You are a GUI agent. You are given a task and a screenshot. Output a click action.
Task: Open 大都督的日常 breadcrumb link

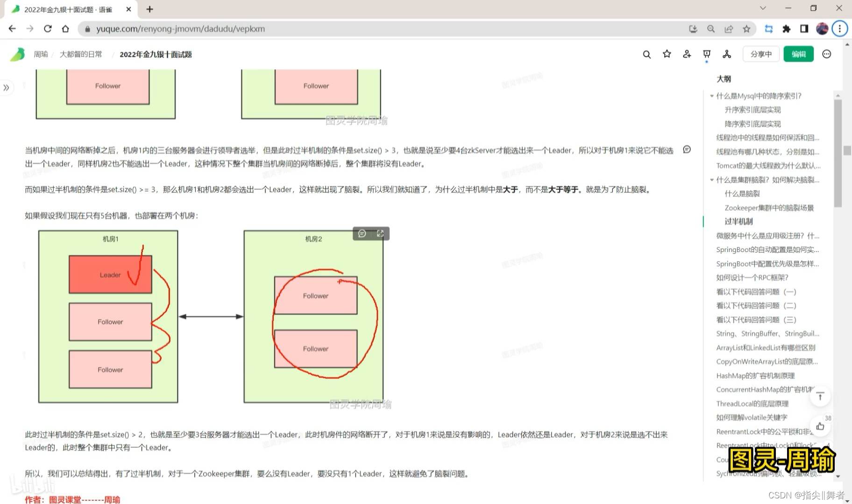click(81, 54)
